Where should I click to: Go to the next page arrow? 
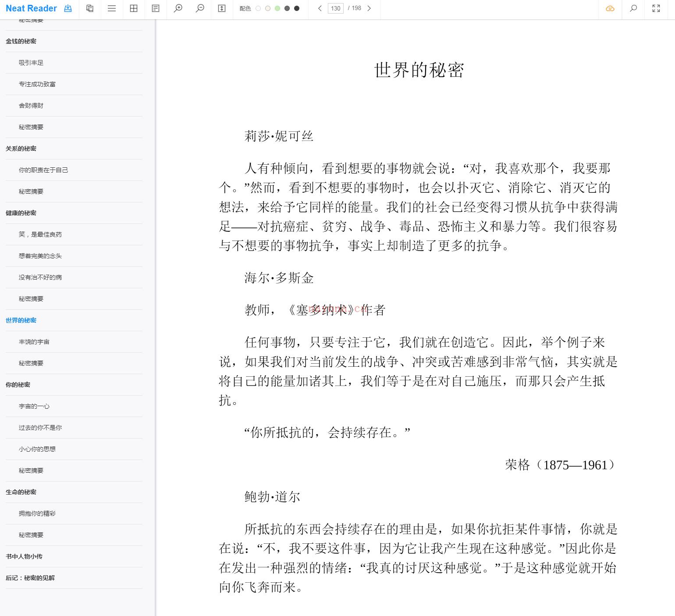pos(369,8)
